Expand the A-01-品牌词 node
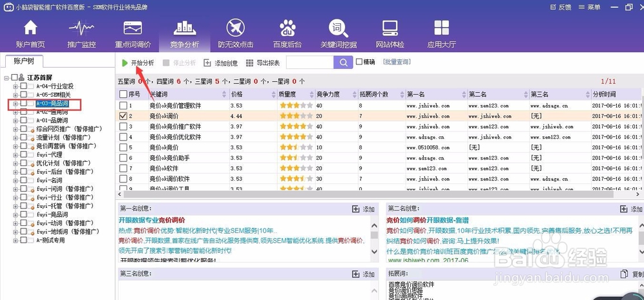 15,120
